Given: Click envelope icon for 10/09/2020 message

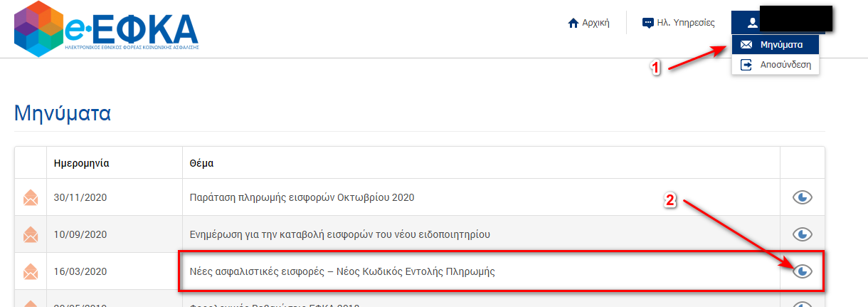Looking at the screenshot, I should pos(31,234).
